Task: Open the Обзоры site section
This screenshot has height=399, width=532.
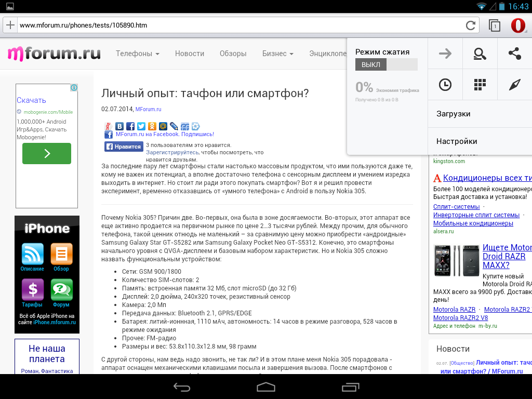Action: (x=233, y=54)
